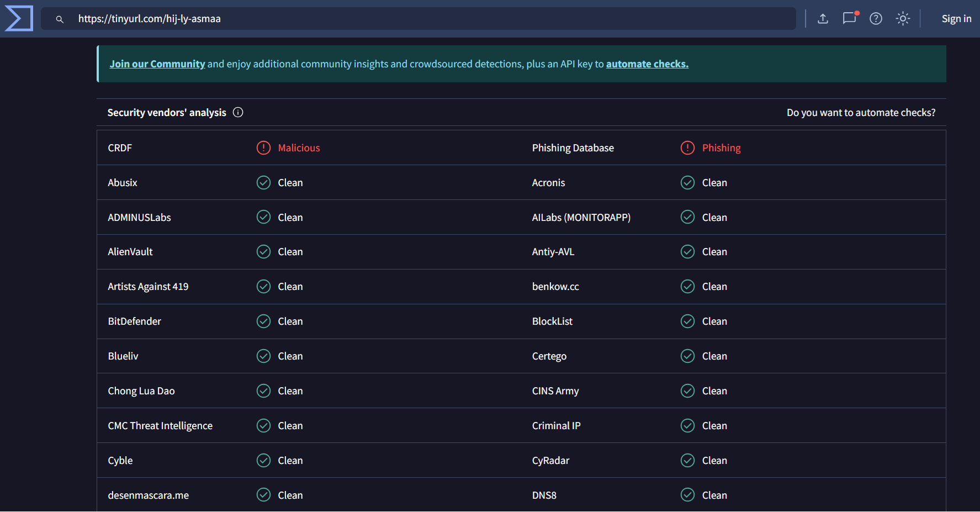This screenshot has height=512, width=980.
Task: Open the notifications chat icon
Action: coord(849,19)
